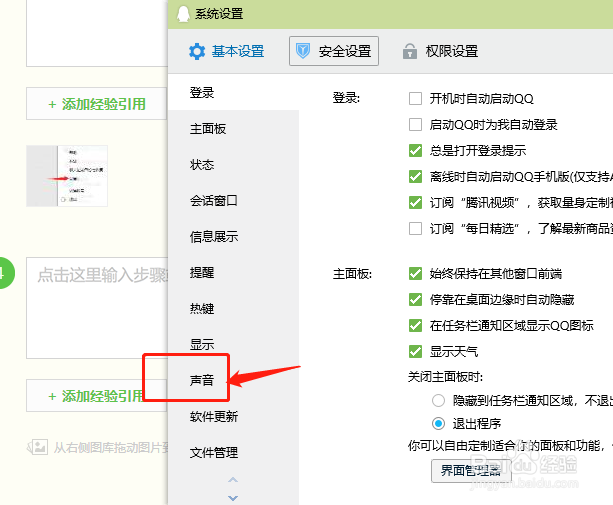Select 文件管理 in settings sidebar
Screen dimensions: 613x505
point(233,452)
